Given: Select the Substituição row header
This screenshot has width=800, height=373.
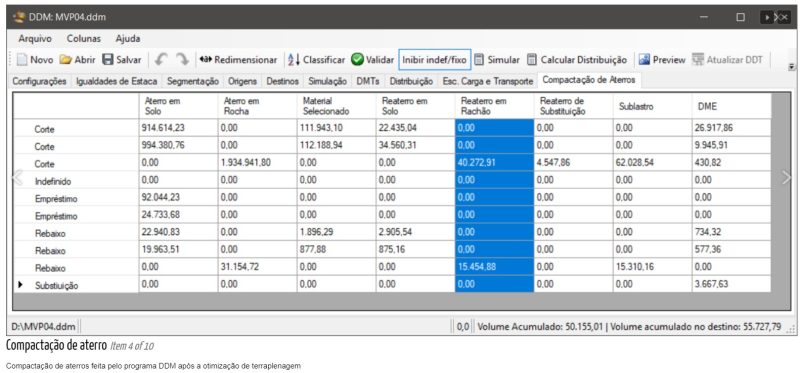Looking at the screenshot, I should [x=76, y=285].
